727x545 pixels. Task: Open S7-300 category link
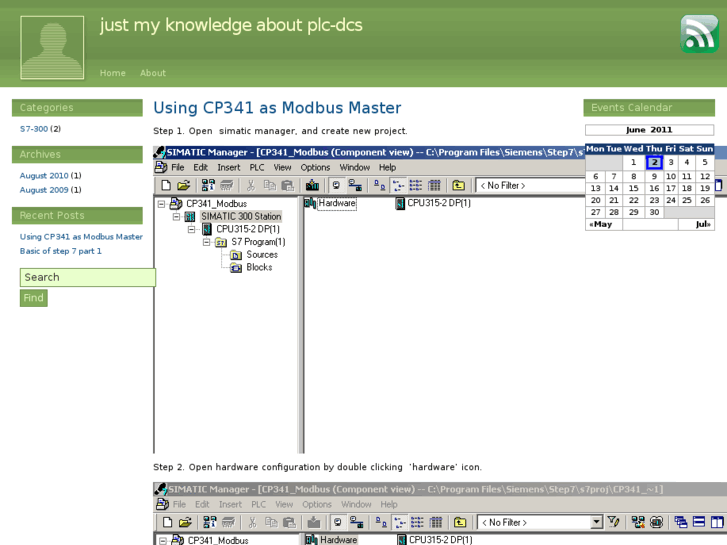[34, 129]
